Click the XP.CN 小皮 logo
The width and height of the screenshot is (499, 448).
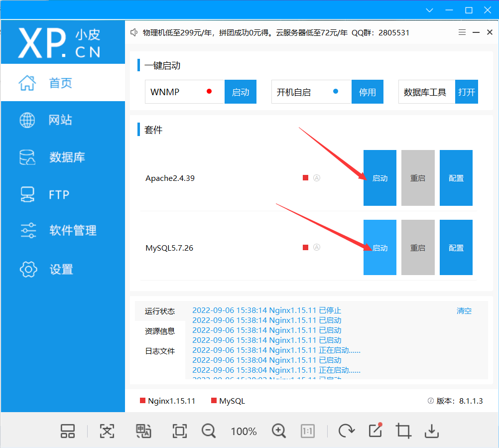pyautogui.click(x=59, y=43)
